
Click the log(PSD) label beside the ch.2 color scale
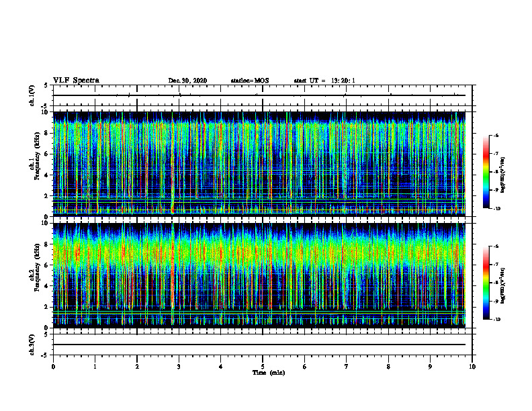click(x=503, y=285)
